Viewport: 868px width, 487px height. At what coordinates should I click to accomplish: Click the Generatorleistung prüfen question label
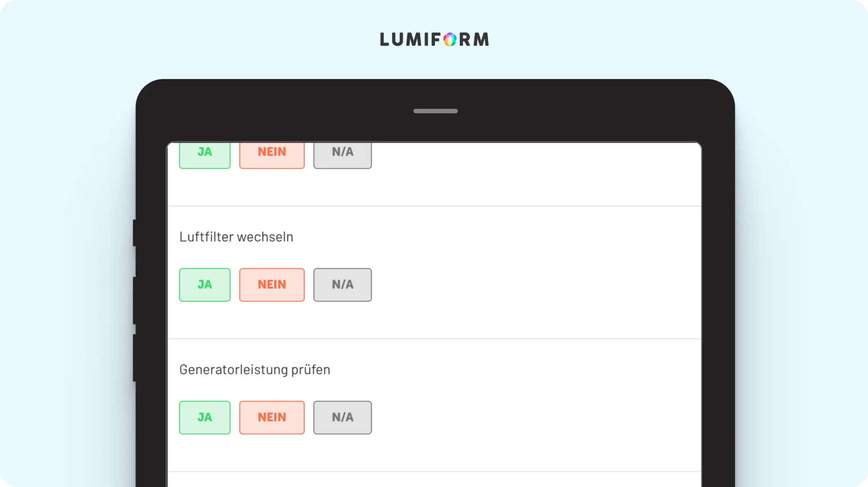[255, 370]
